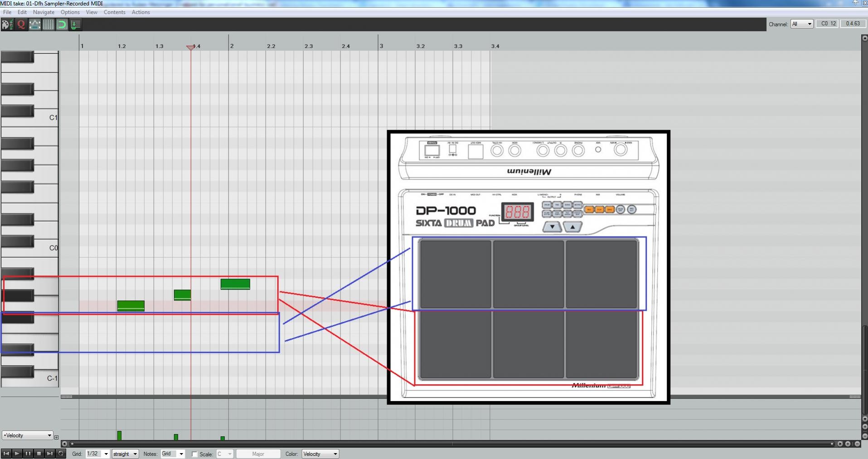This screenshot has width=868, height=459.
Task: Open the straight grid type dropdown
Action: tap(125, 454)
